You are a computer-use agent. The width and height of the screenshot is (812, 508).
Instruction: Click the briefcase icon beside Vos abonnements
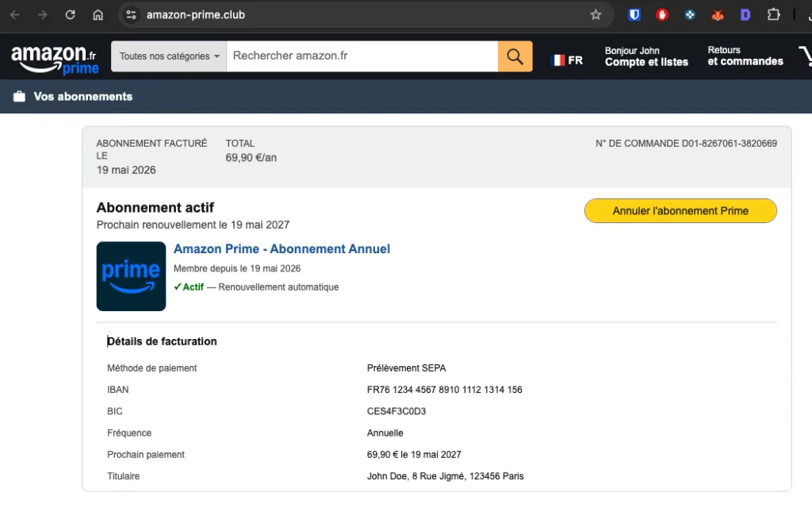click(x=19, y=96)
